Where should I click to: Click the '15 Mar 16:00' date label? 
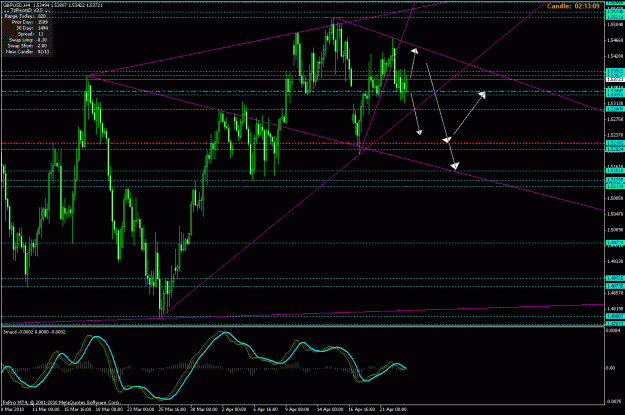(78, 409)
